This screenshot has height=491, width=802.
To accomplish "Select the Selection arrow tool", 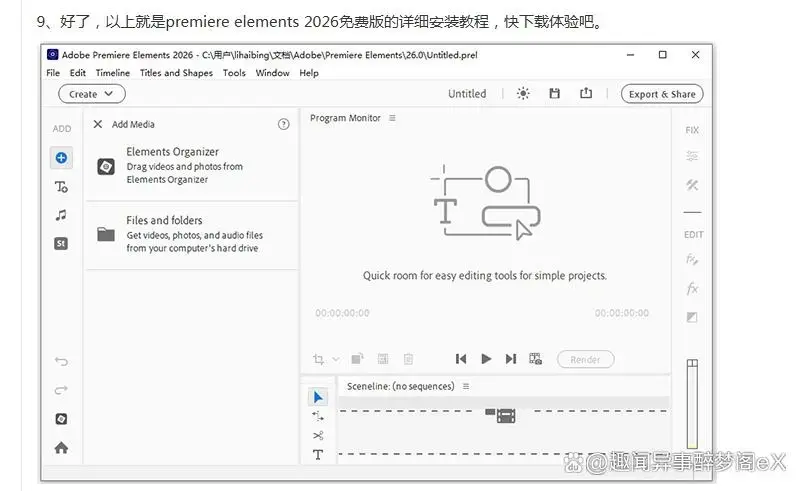I will 318,397.
